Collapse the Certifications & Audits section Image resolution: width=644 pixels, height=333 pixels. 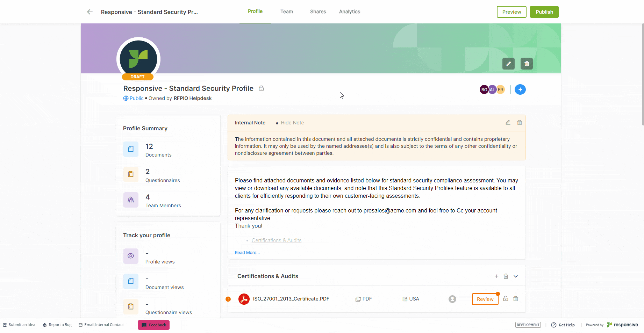click(x=516, y=276)
